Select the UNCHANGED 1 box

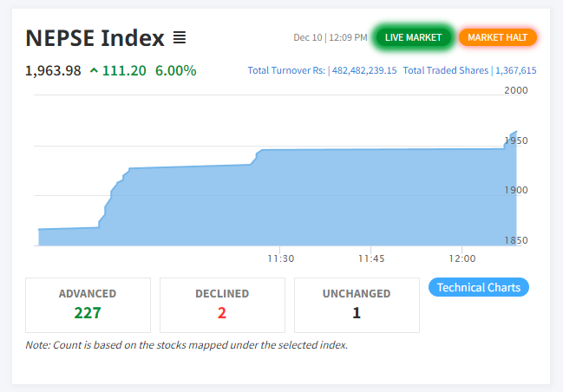coord(357,305)
